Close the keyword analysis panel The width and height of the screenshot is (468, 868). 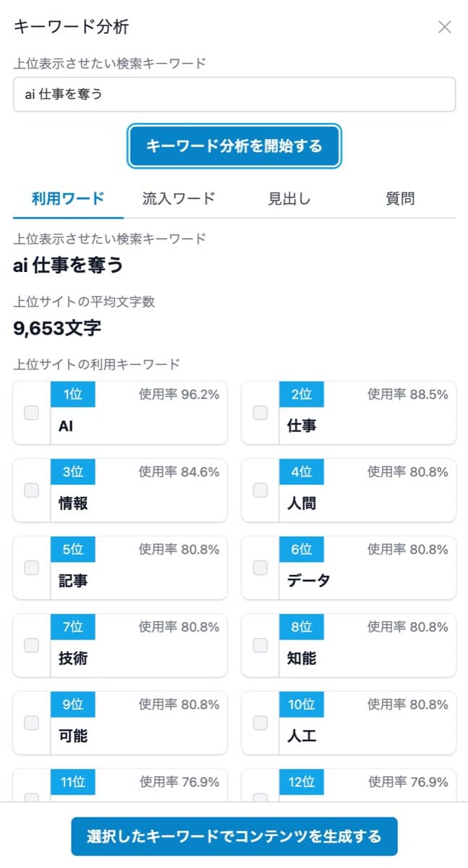[444, 27]
